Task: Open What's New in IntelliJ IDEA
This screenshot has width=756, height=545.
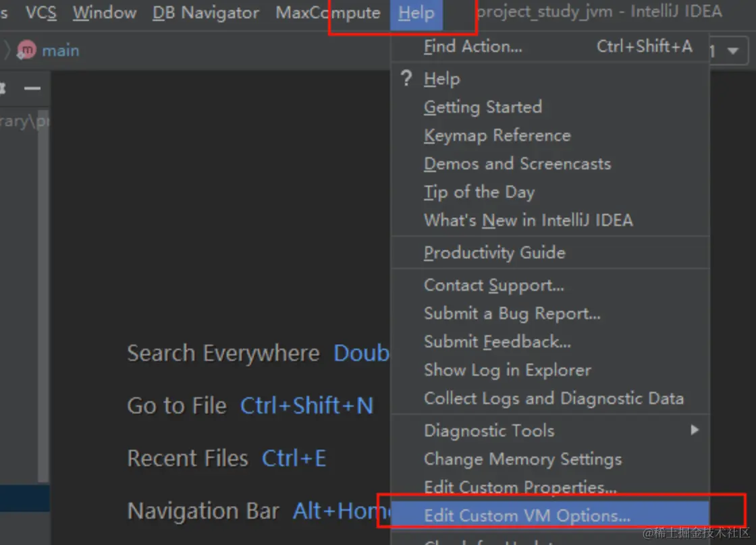Action: 550,220
